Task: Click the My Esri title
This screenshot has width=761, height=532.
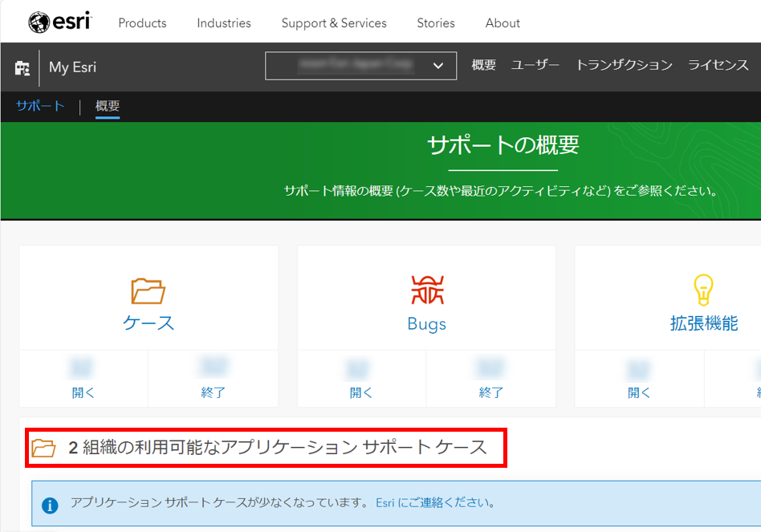Action: click(73, 67)
